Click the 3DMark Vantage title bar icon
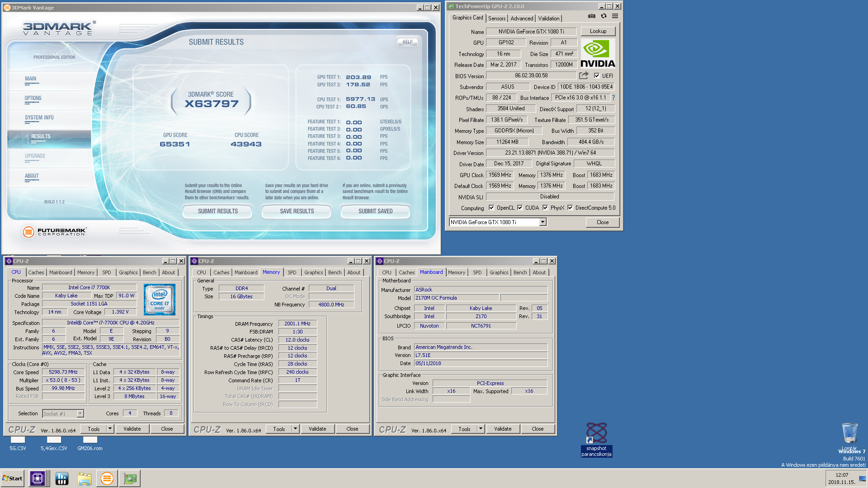The image size is (868, 488). click(7, 7)
